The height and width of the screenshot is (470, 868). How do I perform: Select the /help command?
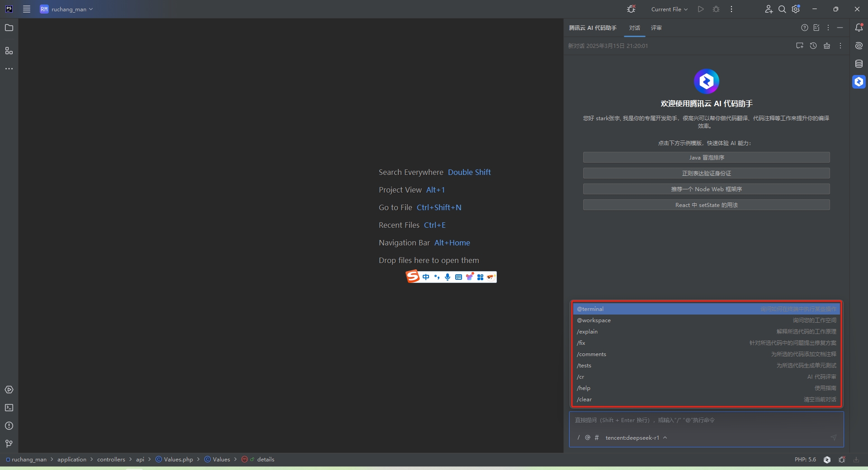coord(706,388)
